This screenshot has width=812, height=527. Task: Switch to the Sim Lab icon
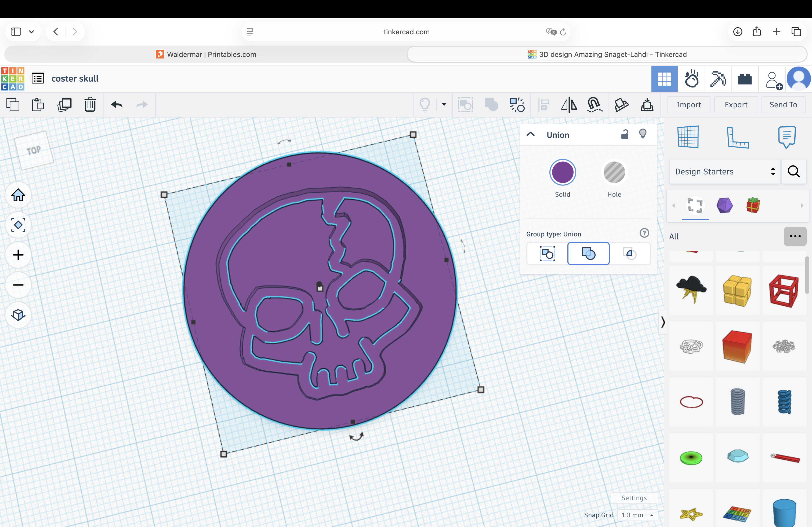(691, 79)
